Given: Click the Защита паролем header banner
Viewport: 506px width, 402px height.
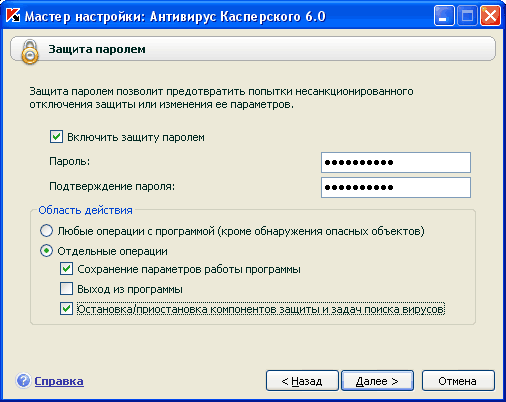Looking at the screenshot, I should (x=253, y=49).
